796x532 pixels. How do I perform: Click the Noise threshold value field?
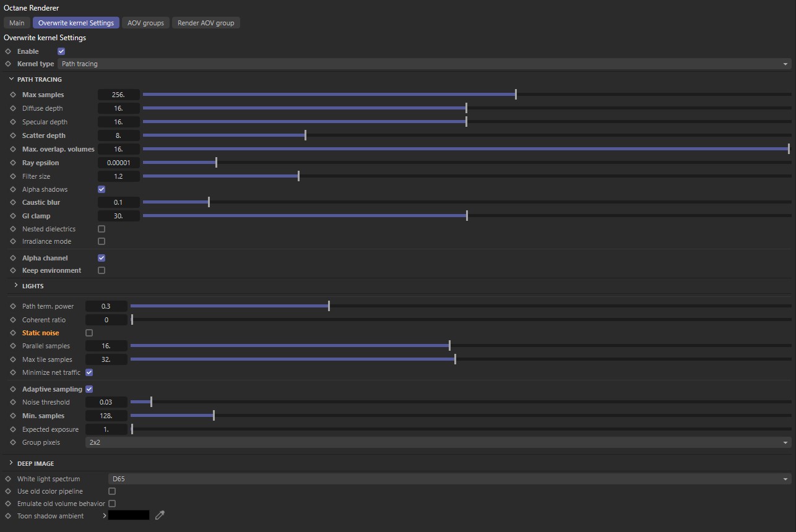(x=106, y=402)
